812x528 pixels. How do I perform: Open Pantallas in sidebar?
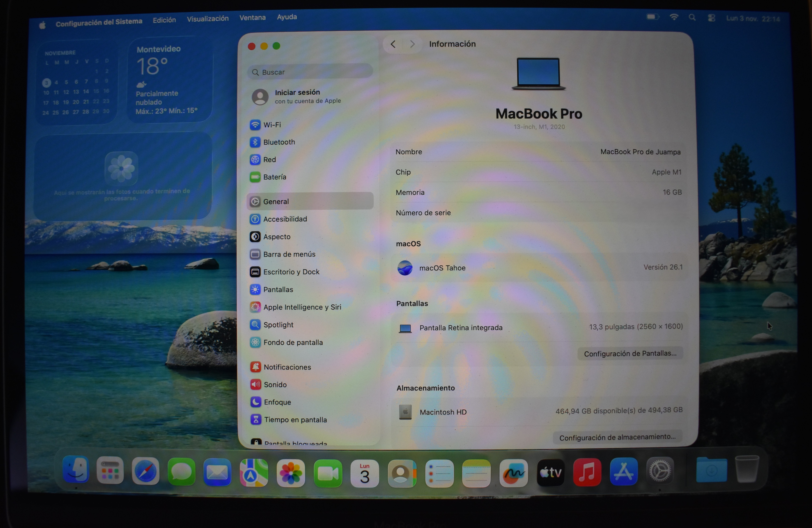310,290
